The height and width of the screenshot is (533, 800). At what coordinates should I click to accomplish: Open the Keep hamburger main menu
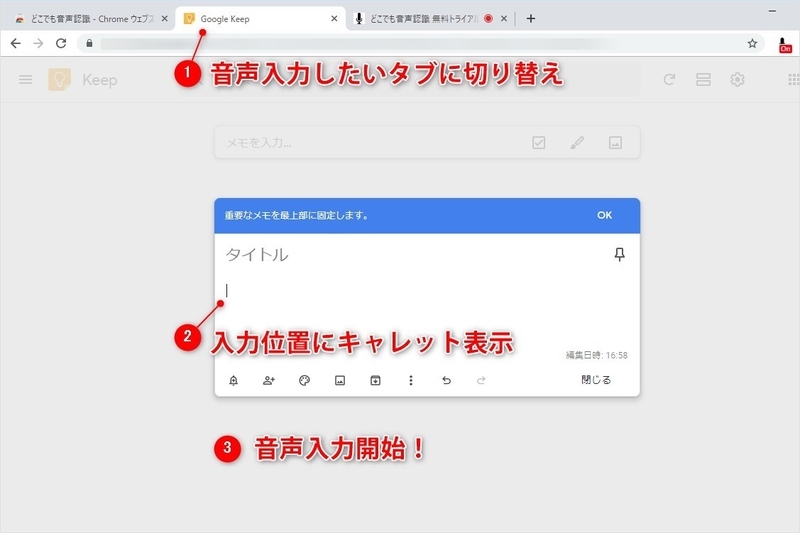26,80
